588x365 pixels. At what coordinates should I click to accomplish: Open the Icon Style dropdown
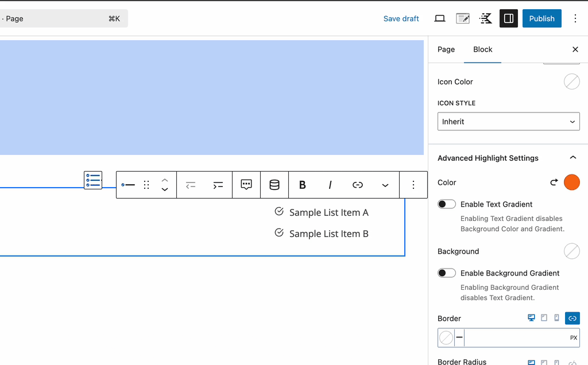pyautogui.click(x=508, y=121)
